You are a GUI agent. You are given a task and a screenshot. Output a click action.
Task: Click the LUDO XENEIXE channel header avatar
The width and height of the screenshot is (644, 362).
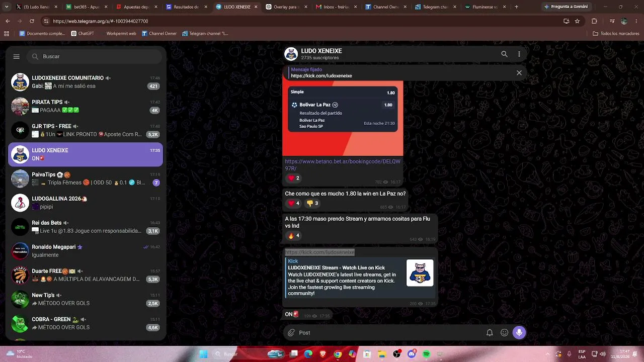[x=291, y=54]
